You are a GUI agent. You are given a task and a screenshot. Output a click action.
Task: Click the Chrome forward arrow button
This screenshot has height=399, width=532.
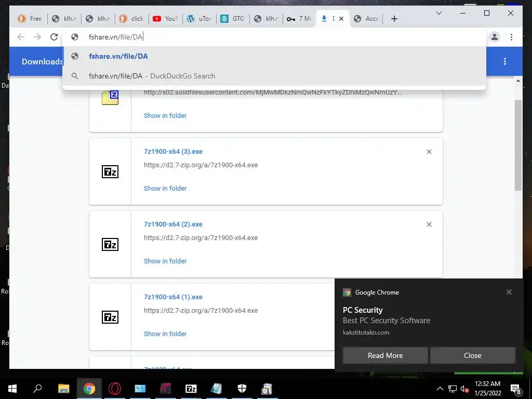click(37, 37)
